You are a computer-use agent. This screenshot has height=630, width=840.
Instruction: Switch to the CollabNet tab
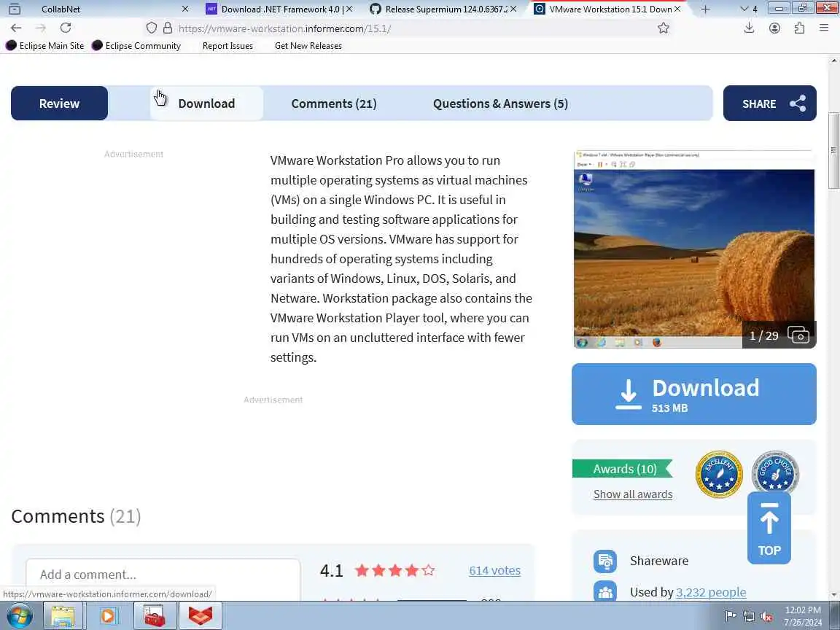107,9
